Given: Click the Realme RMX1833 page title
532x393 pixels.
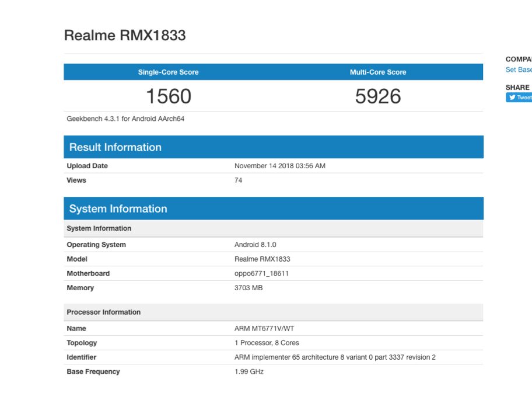Looking at the screenshot, I should pyautogui.click(x=125, y=35).
